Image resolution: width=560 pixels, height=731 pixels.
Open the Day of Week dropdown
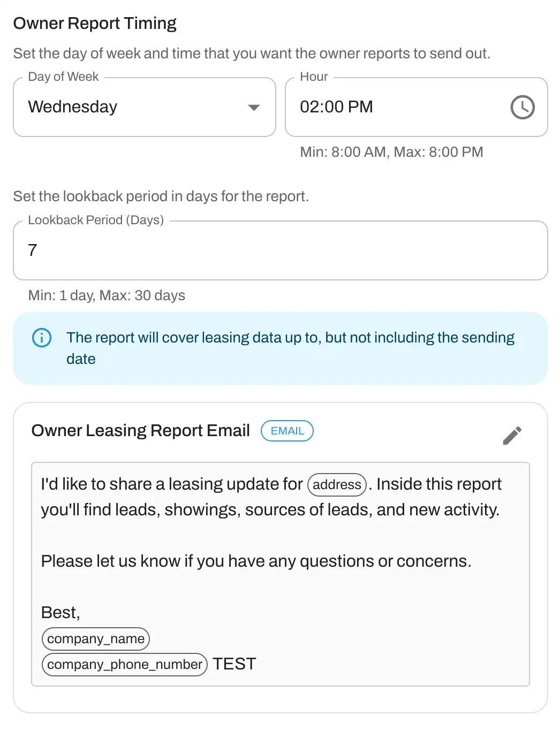144,107
